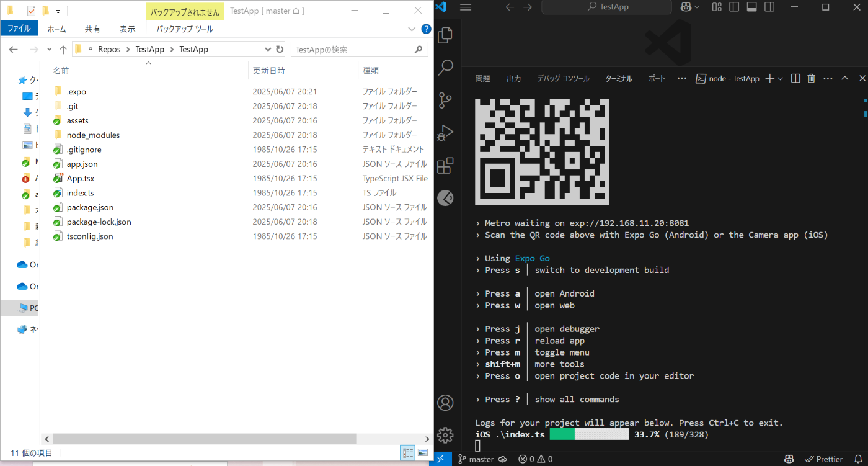Switch to the ポート panel tab

[657, 79]
